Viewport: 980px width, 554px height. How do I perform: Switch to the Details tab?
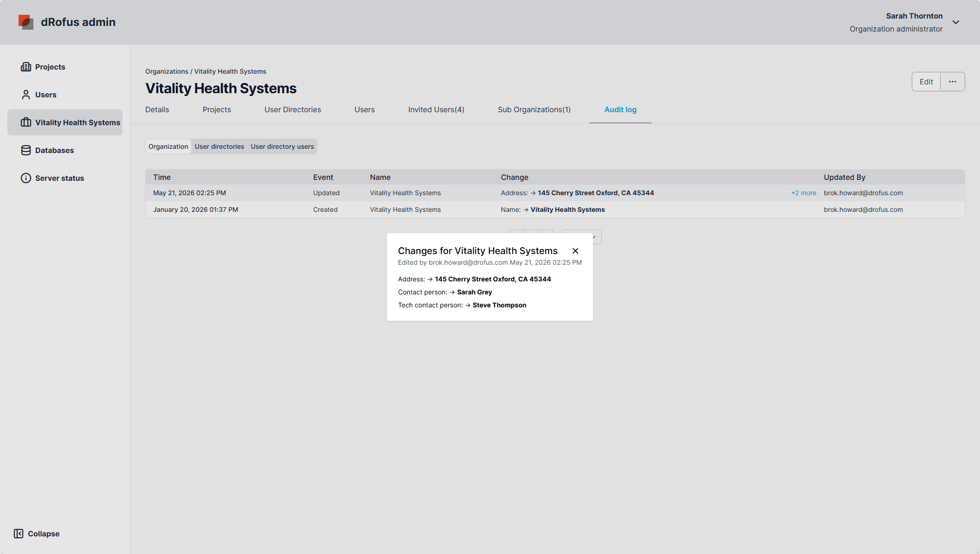[157, 109]
